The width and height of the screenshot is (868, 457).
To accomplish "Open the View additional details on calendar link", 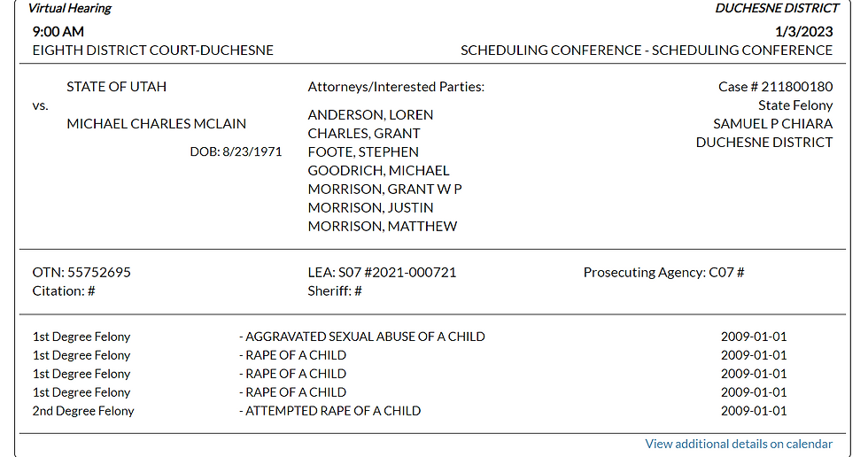I will (739, 444).
